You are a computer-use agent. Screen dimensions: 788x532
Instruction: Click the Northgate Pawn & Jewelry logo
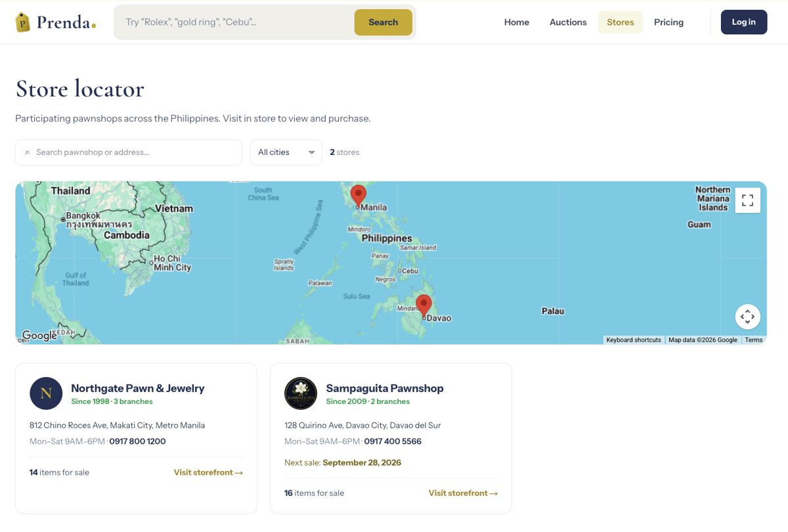(46, 393)
